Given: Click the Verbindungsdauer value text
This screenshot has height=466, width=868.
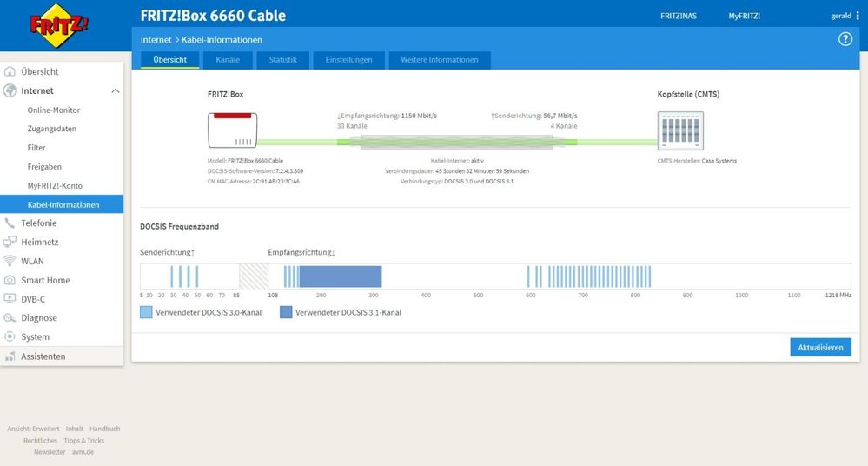Looking at the screenshot, I should point(482,171).
